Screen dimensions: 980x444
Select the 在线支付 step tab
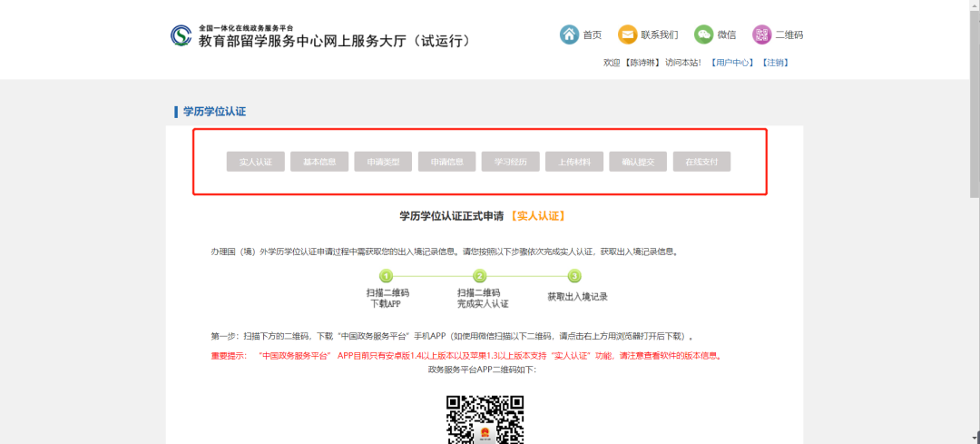[701, 162]
